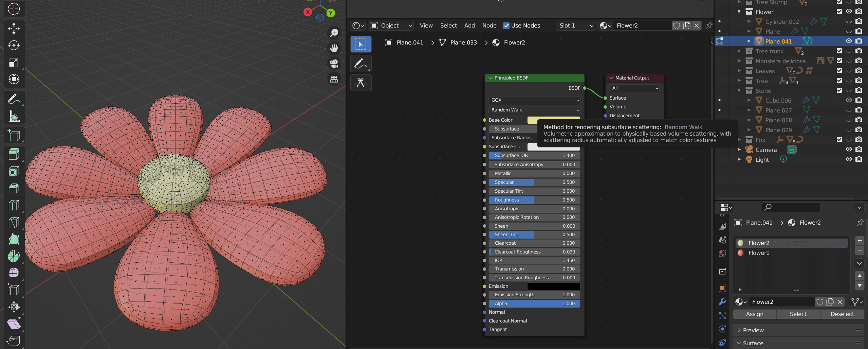Select the Poly Build tool
The image size is (868, 349).
(x=14, y=239)
